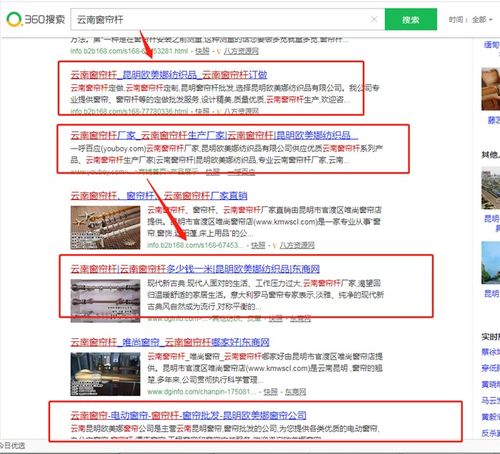Open 快照 of the topmost partial b2b168 result

202,51
